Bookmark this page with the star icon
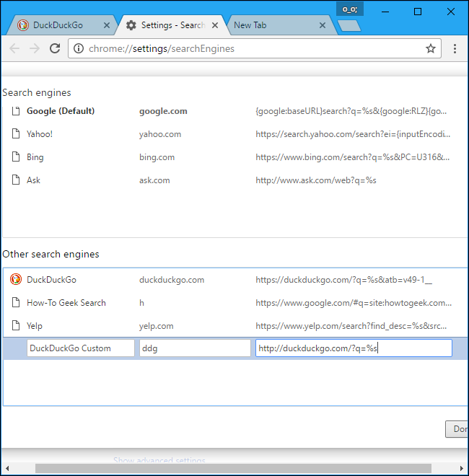469x476 pixels. pyautogui.click(x=431, y=48)
